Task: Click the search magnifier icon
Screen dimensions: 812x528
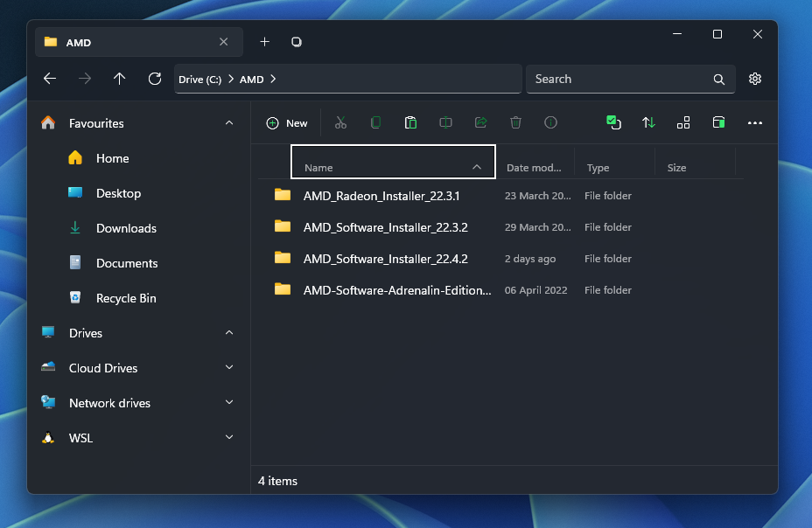Action: click(x=718, y=80)
